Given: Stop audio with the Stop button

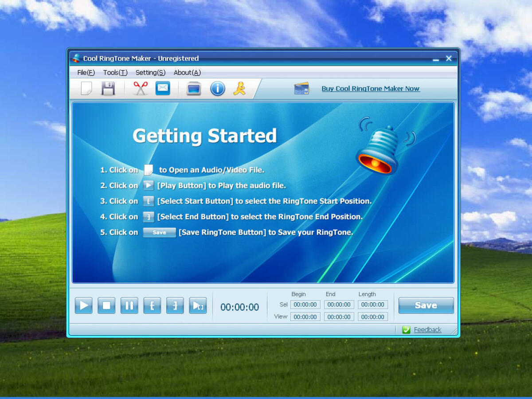Looking at the screenshot, I should [106, 305].
